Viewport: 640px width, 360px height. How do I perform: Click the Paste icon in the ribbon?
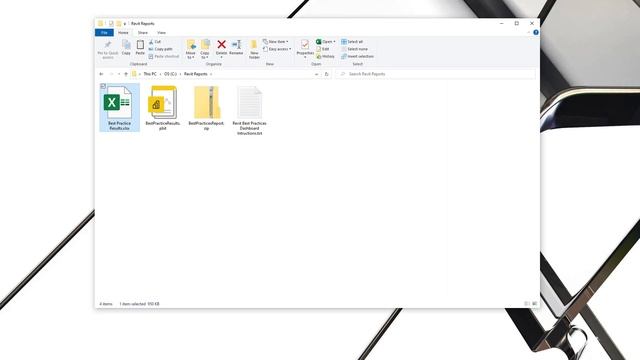click(140, 45)
